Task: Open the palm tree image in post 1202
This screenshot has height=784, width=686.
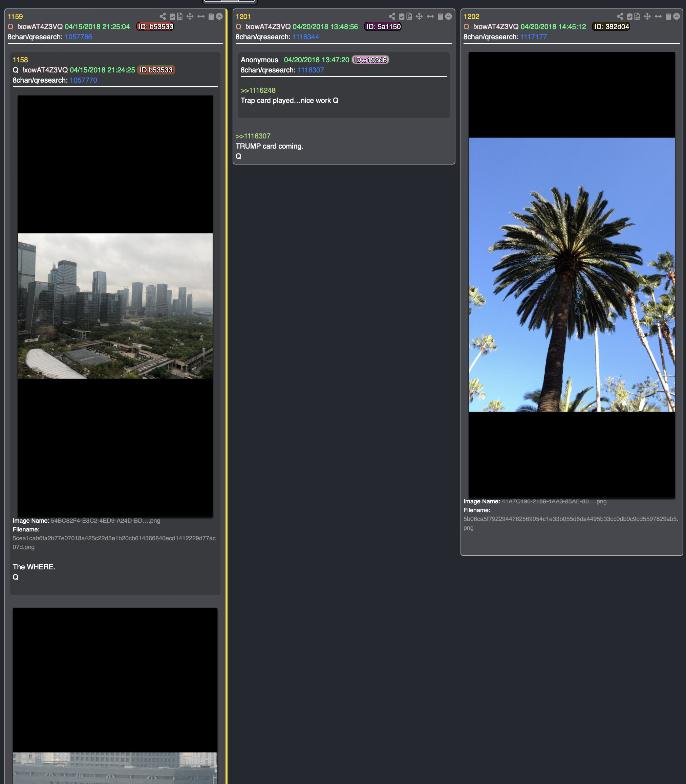Action: tap(572, 275)
